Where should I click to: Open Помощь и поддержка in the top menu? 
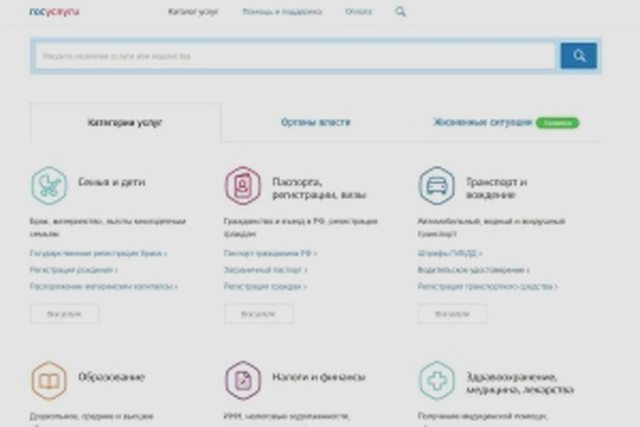[x=282, y=12]
